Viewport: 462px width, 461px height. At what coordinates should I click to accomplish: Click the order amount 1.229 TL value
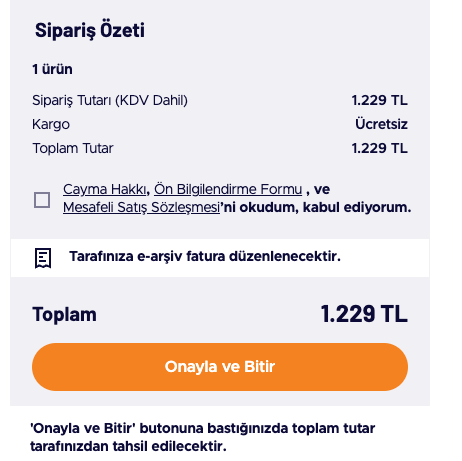(380, 100)
